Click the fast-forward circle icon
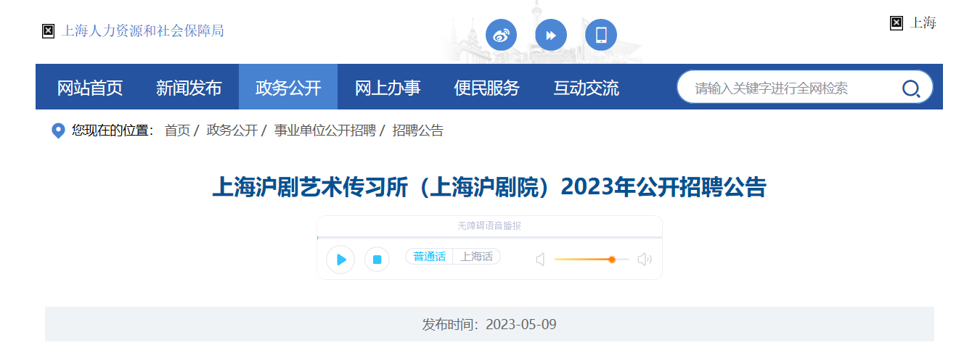This screenshot has height=356, width=980. [551, 35]
